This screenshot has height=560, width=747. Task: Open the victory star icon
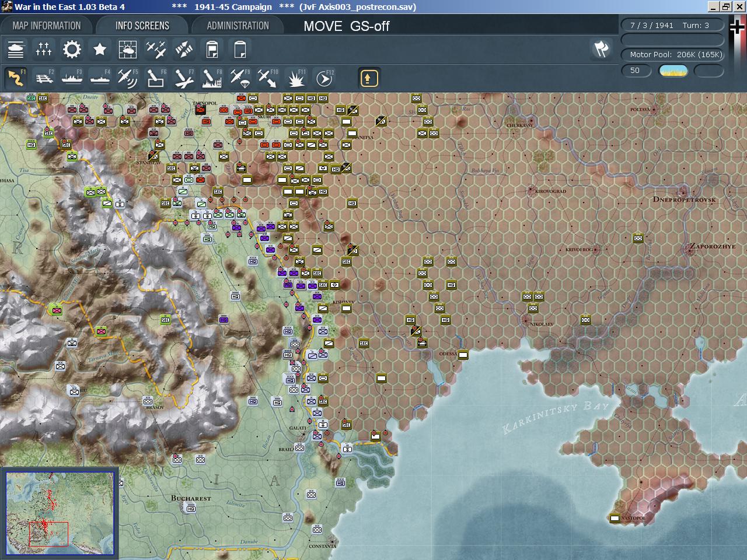[x=100, y=50]
